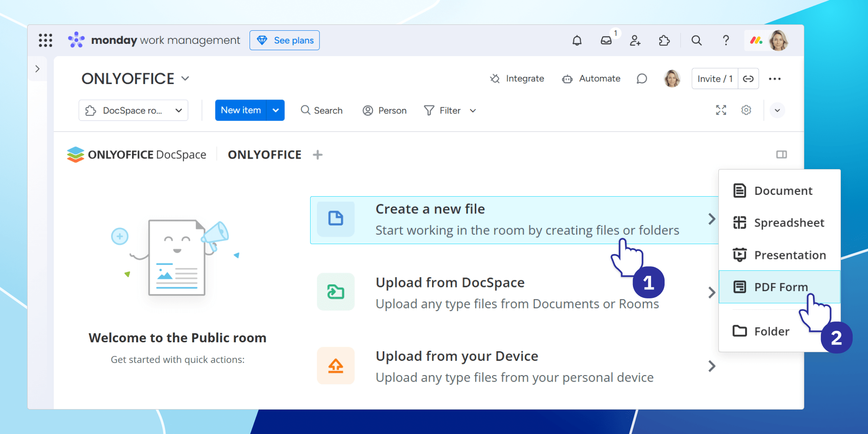Click the Welcome to the Public room heading
868x434 pixels.
pyautogui.click(x=177, y=338)
